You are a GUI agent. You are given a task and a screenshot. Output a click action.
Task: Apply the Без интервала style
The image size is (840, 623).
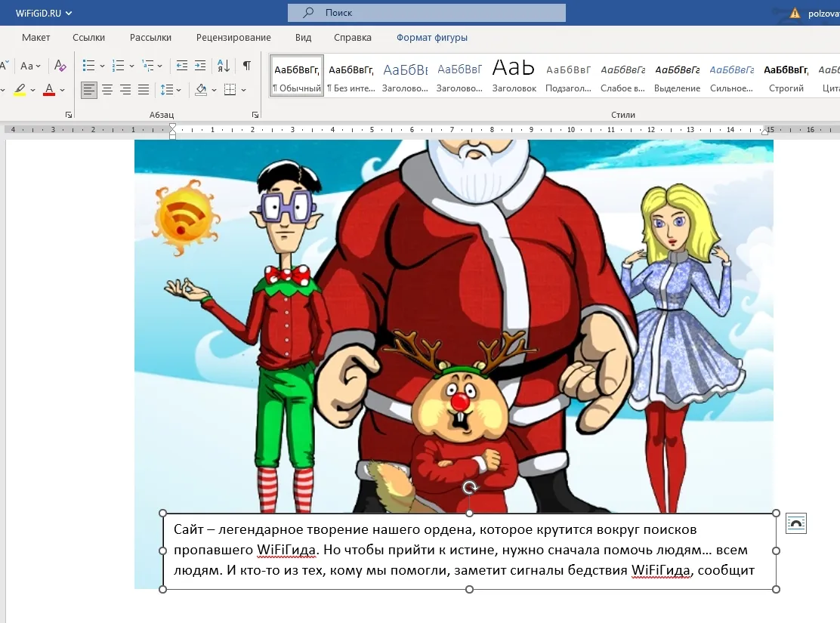[351, 76]
